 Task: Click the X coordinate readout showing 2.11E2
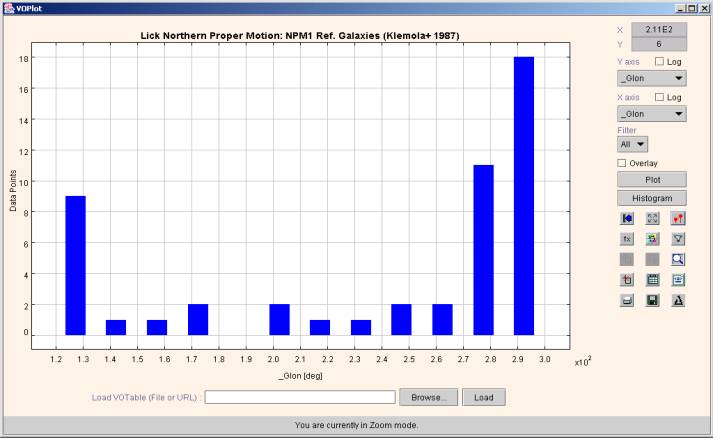click(659, 30)
